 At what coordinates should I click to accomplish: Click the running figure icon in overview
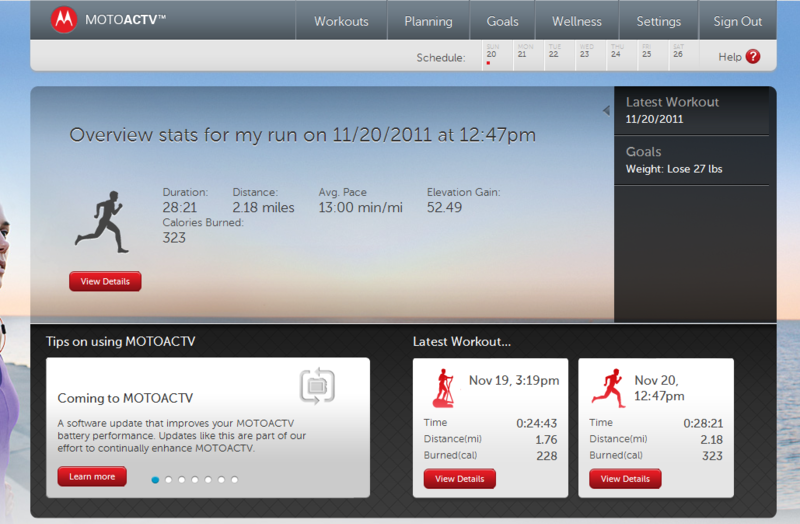click(x=102, y=222)
